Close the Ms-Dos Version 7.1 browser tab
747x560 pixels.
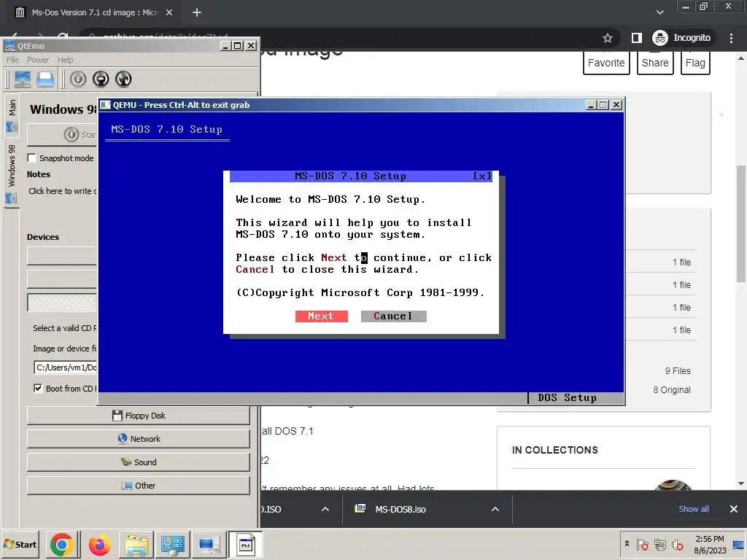click(x=169, y=12)
